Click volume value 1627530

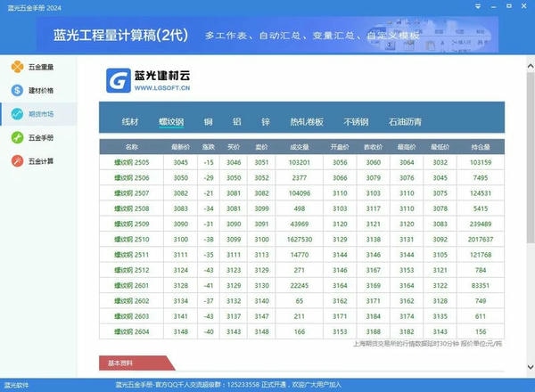(300, 240)
